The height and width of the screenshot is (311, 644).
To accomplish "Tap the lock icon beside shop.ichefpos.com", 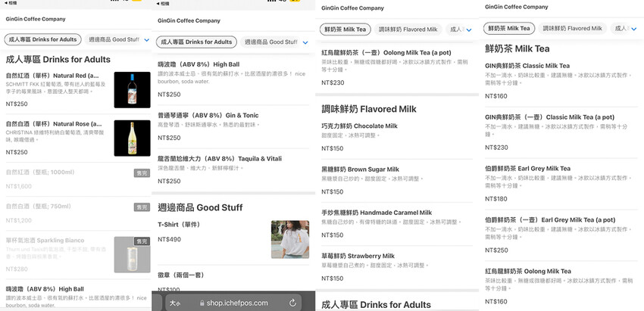I will tap(200, 303).
